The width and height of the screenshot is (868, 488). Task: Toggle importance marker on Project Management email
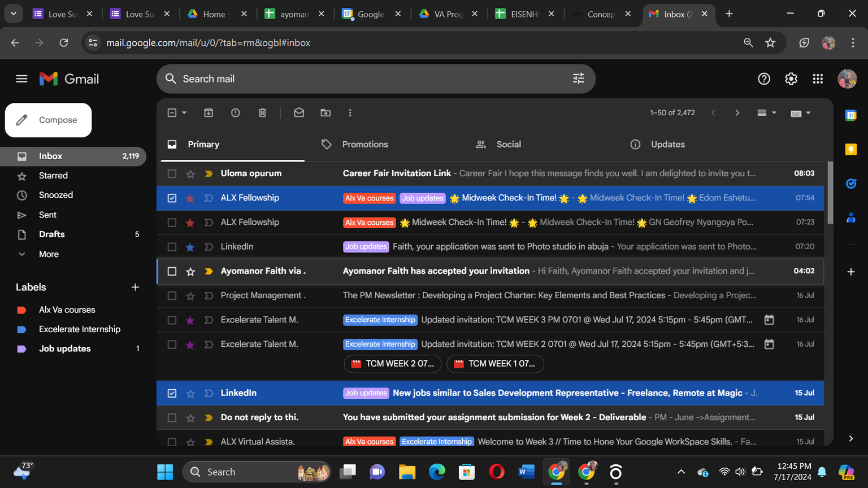(x=209, y=295)
